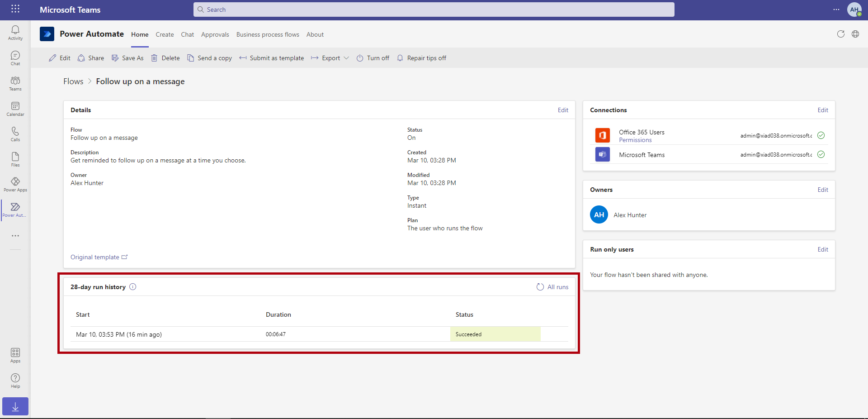The height and width of the screenshot is (419, 868).
Task: Switch to the Home tab
Action: [140, 34]
